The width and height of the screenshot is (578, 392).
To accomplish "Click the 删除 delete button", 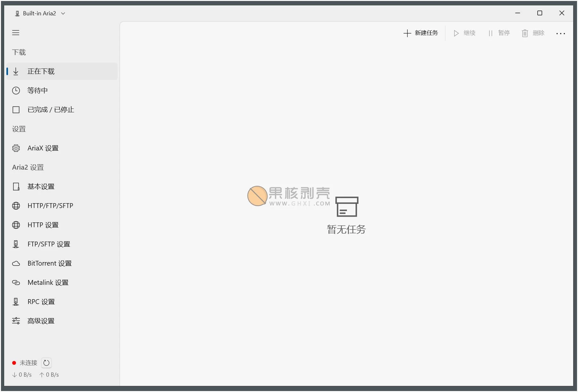I will 533,33.
